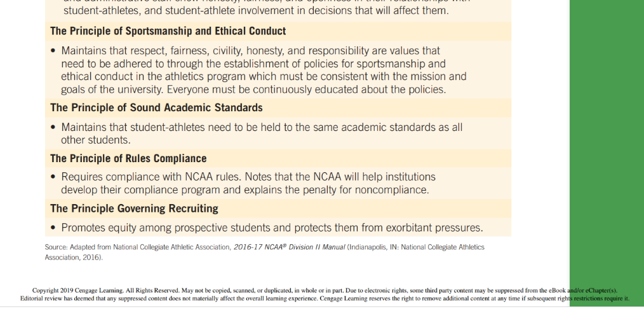This screenshot has width=644, height=309.
Task: Click the bullet before 'Maintains that student-athletes'
Action: (x=53, y=127)
